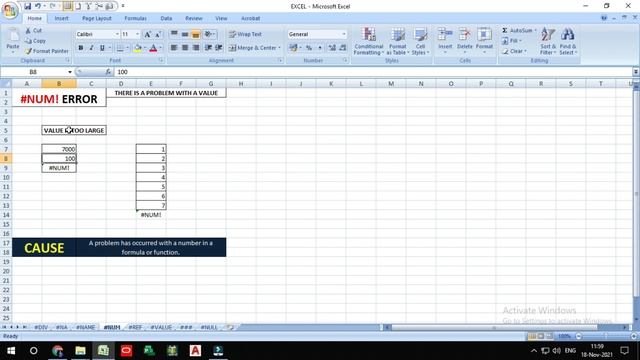Open the Format cells menu

(484, 41)
